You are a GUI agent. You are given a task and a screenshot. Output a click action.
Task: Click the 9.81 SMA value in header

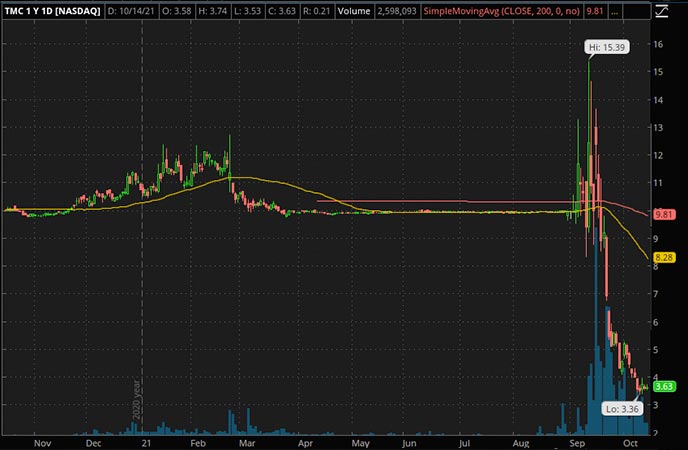coord(595,11)
